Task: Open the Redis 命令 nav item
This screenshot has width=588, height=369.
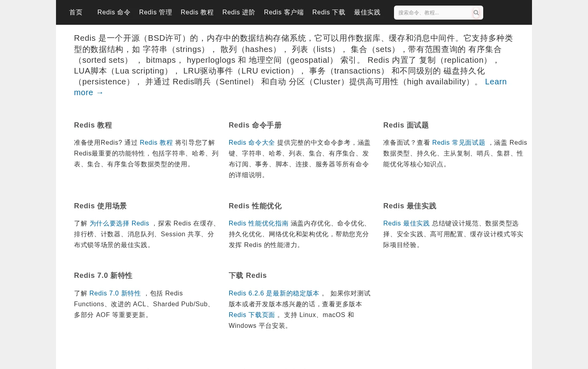Action: coord(114,12)
